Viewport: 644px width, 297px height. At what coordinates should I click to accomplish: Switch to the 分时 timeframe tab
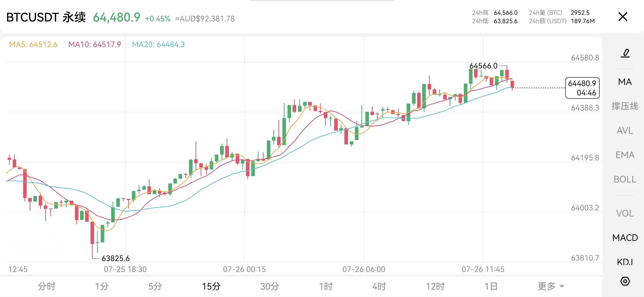pyautogui.click(x=46, y=286)
